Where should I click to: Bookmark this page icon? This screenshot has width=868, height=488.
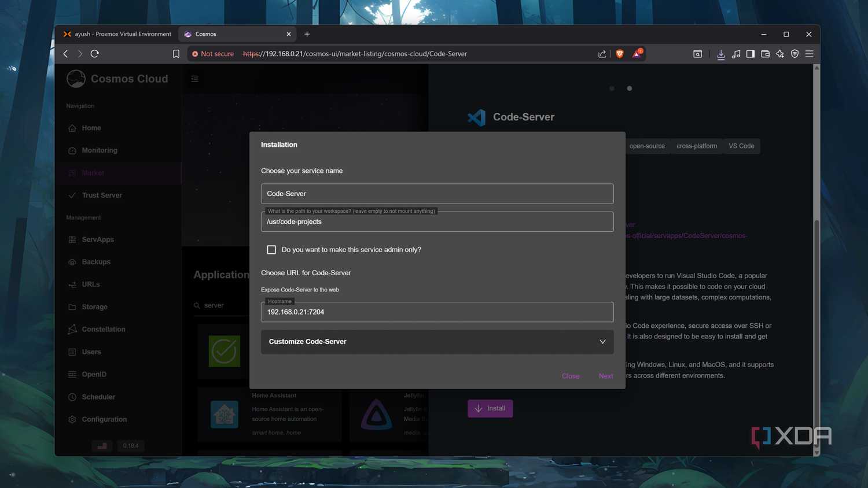[176, 54]
